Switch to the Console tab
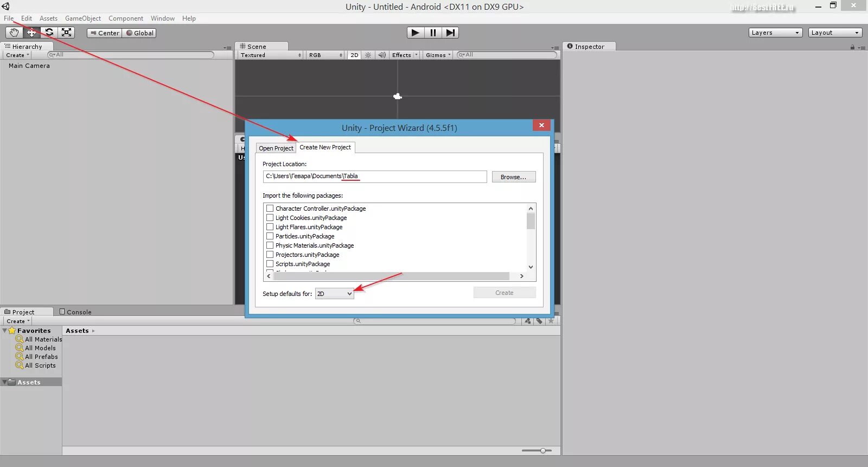Viewport: 868px width, 467px height. point(75,312)
